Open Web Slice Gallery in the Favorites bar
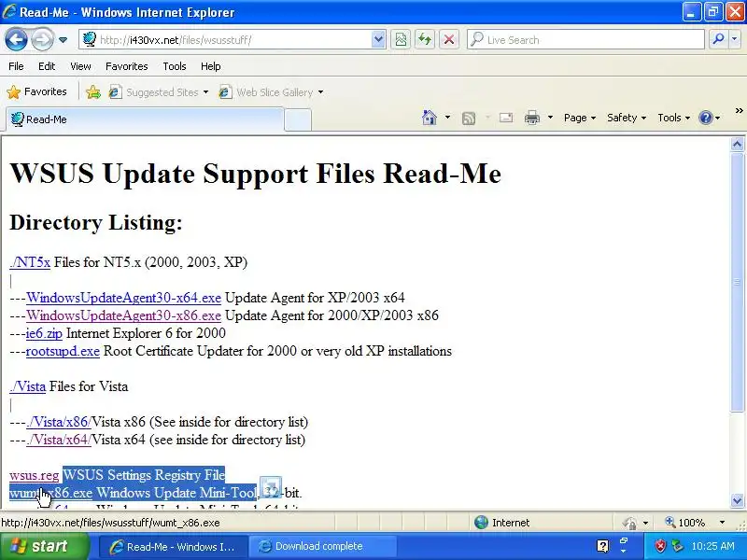747x560 pixels. 271,91
